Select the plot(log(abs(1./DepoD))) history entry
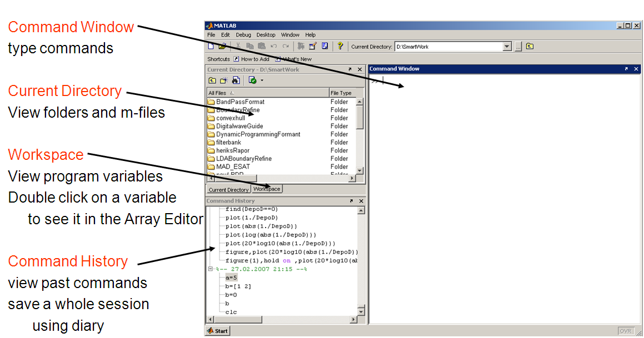 [271, 235]
